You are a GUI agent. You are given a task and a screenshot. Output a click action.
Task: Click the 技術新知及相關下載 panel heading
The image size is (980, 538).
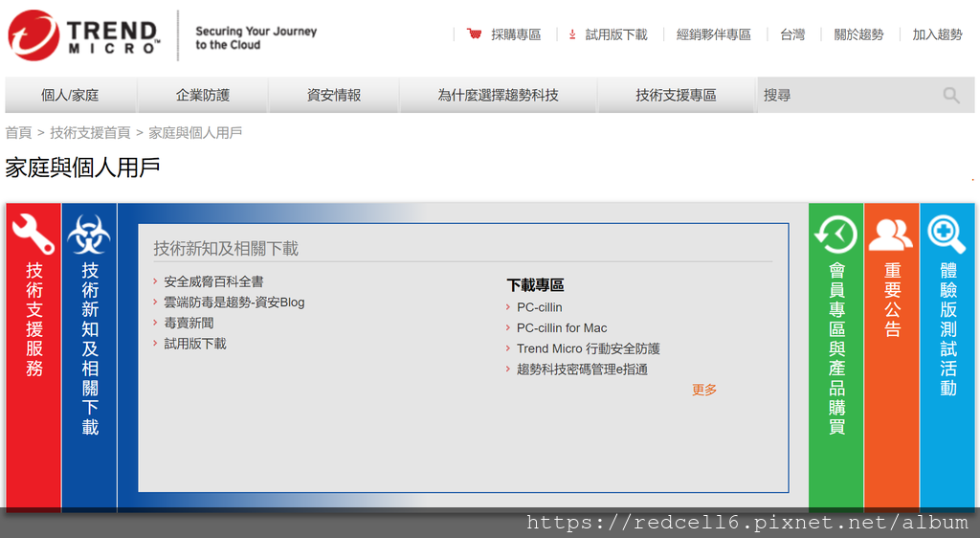point(226,249)
